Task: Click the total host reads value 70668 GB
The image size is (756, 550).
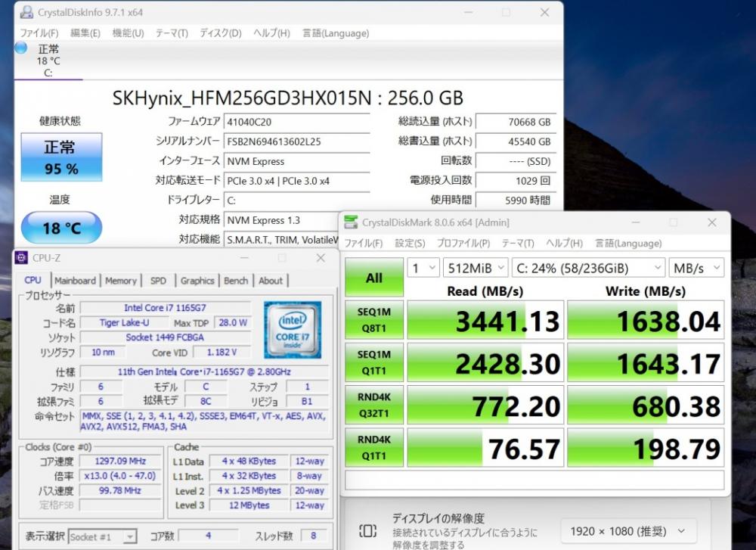Action: click(x=516, y=122)
